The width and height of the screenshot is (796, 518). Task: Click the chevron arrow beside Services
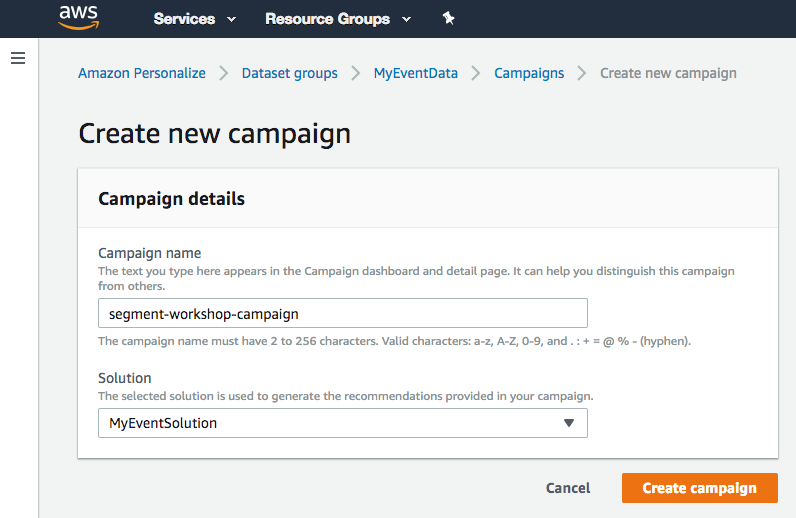coord(231,19)
